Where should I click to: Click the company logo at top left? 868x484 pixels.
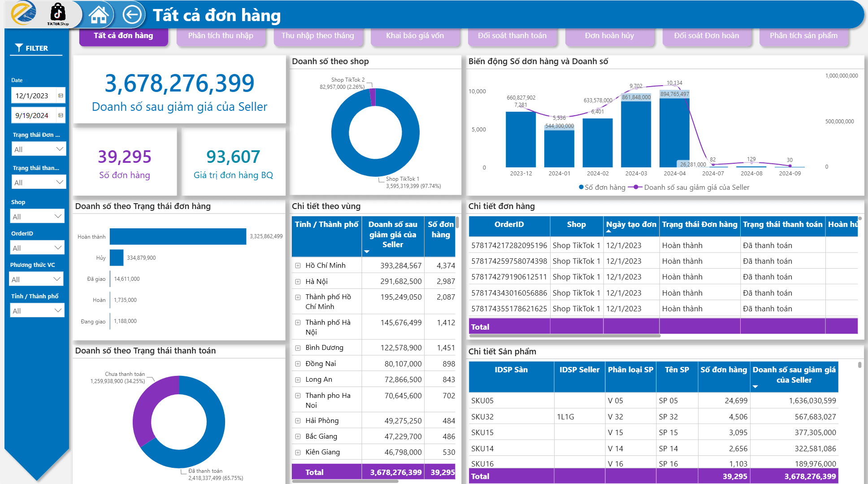click(24, 13)
